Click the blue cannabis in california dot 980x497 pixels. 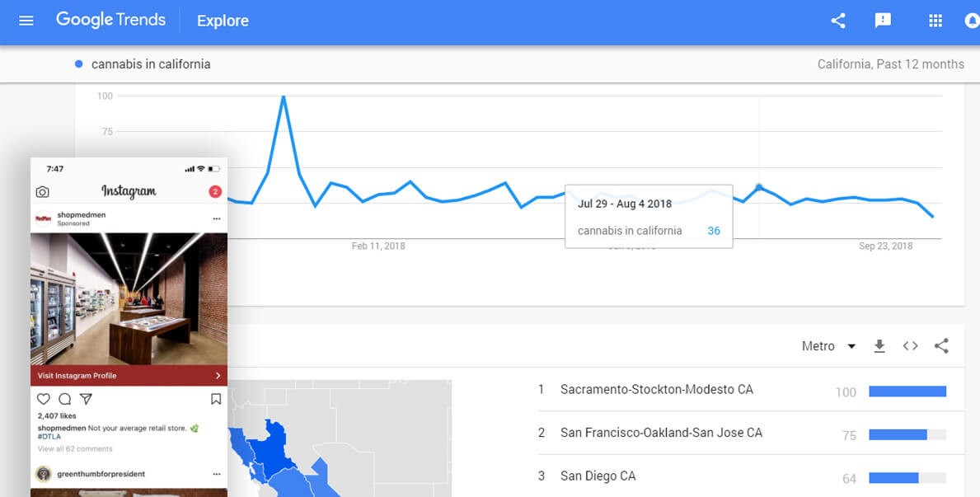click(79, 64)
